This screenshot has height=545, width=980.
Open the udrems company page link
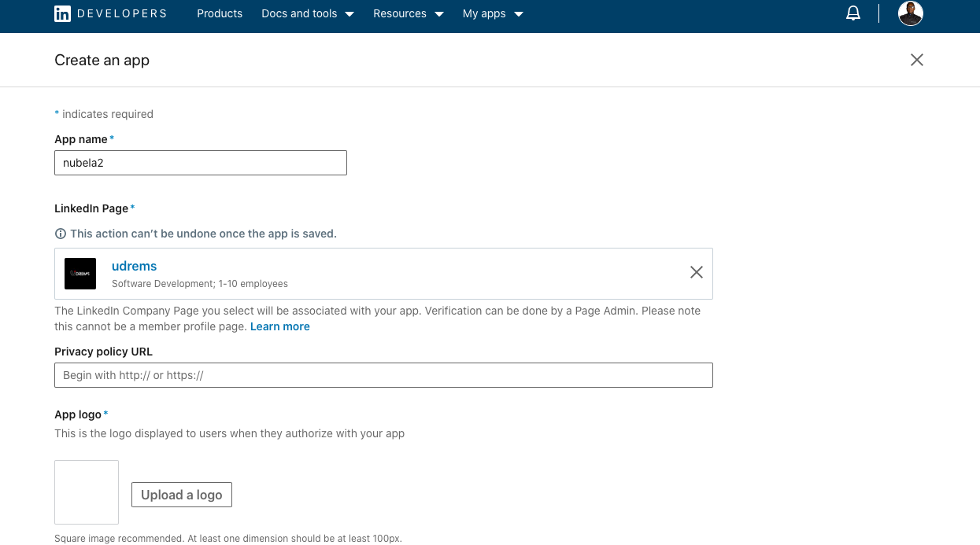[x=135, y=266]
